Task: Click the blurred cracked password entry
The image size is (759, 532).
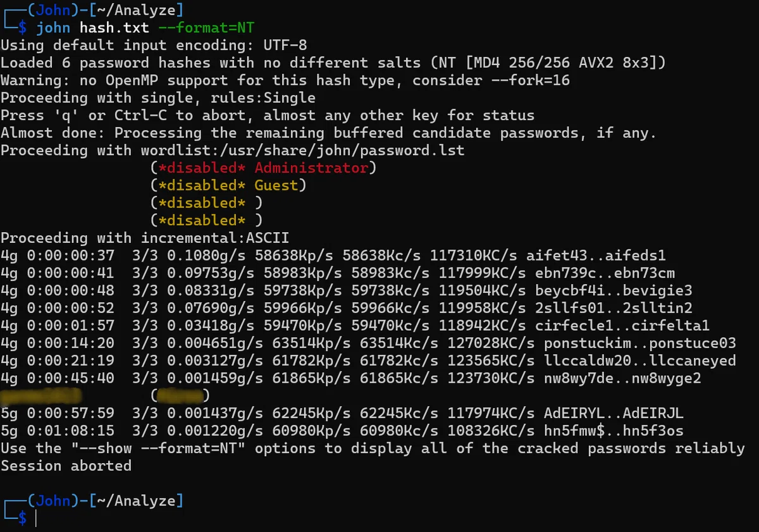Action: [42, 396]
